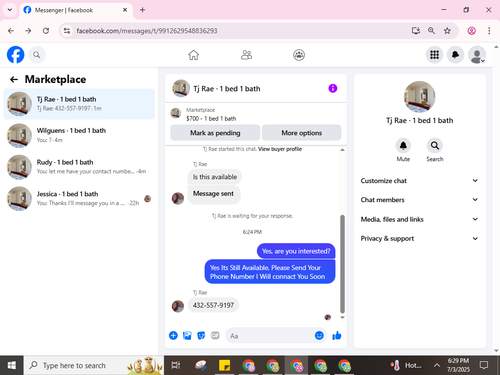
Task: Click large Tj Rae profile picture in info panel
Action: pos(419,97)
